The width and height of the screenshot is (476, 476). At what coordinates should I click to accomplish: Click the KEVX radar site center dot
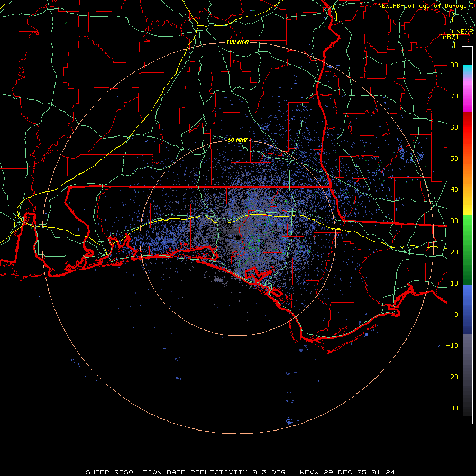(x=237, y=237)
